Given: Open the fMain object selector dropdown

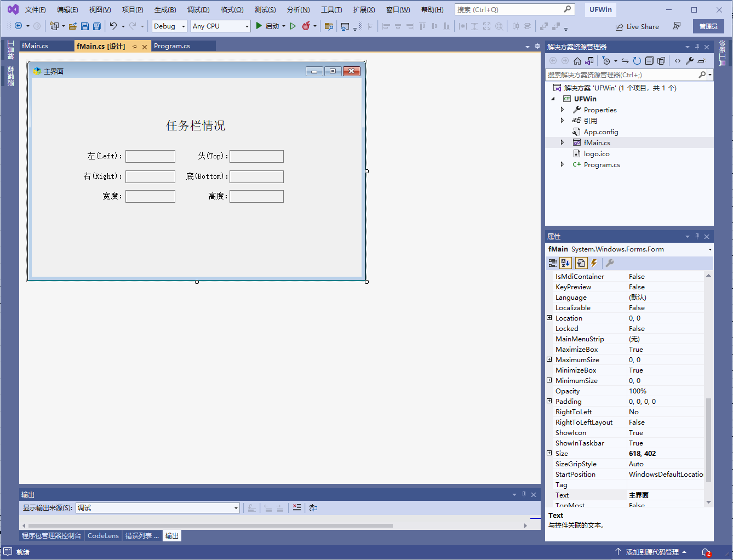Looking at the screenshot, I should [x=710, y=249].
